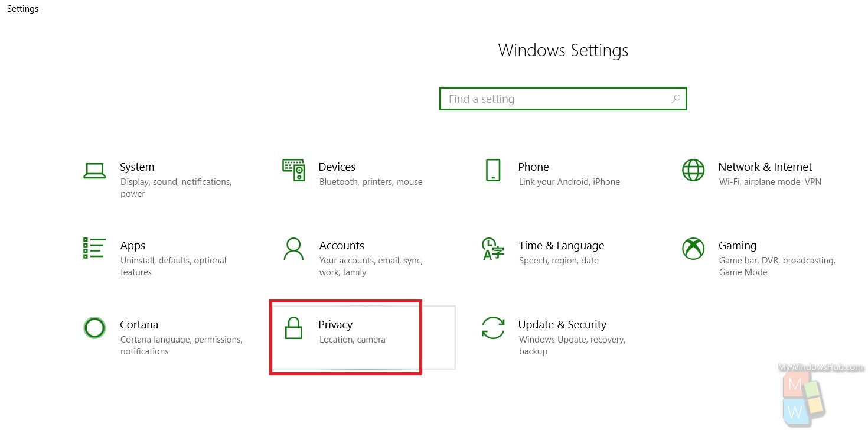Click 'Bluetooth, printers, mouse' description

(x=371, y=182)
